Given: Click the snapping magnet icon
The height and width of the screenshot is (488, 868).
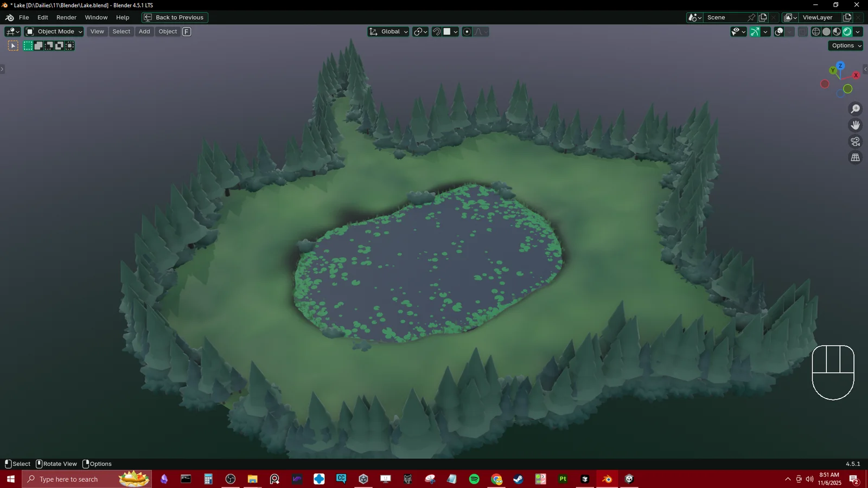Looking at the screenshot, I should (x=437, y=31).
